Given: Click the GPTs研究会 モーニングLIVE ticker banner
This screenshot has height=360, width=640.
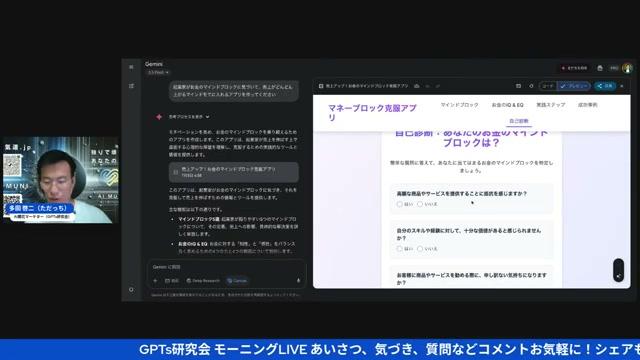Looking at the screenshot, I should click(x=320, y=349).
